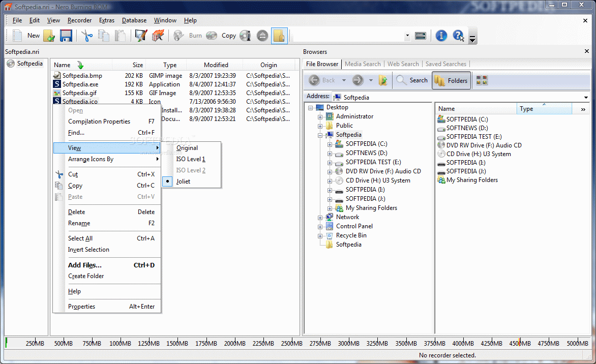Image resolution: width=596 pixels, height=364 pixels.
Task: Select Softpedia.exe in the compilation list
Action: [x=80, y=84]
